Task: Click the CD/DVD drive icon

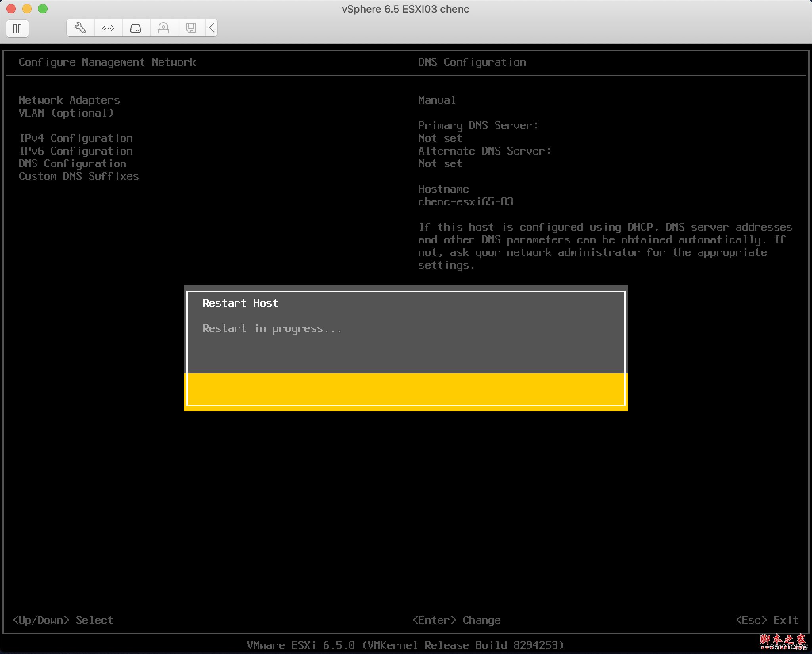Action: pos(163,28)
